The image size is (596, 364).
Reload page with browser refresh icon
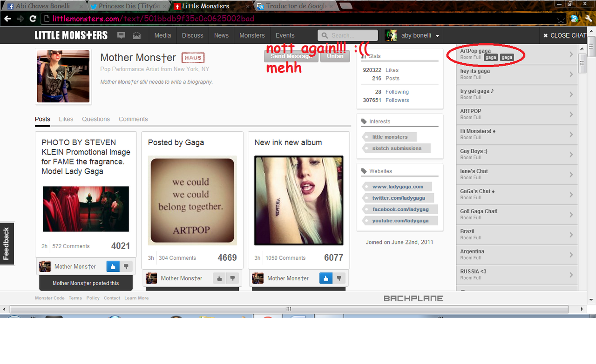pyautogui.click(x=33, y=19)
